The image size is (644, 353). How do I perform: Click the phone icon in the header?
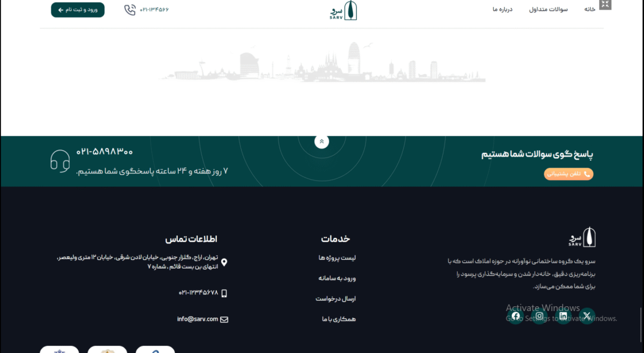pyautogui.click(x=130, y=10)
